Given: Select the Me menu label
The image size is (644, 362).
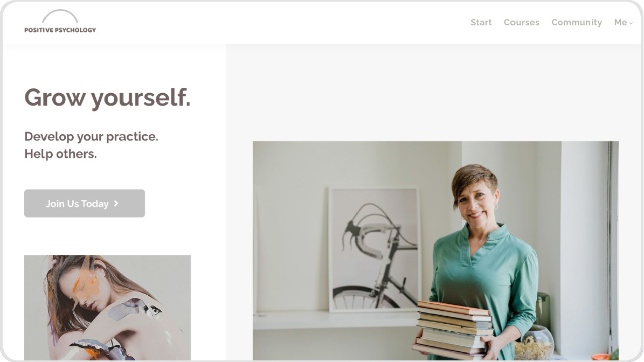Looking at the screenshot, I should 620,22.
